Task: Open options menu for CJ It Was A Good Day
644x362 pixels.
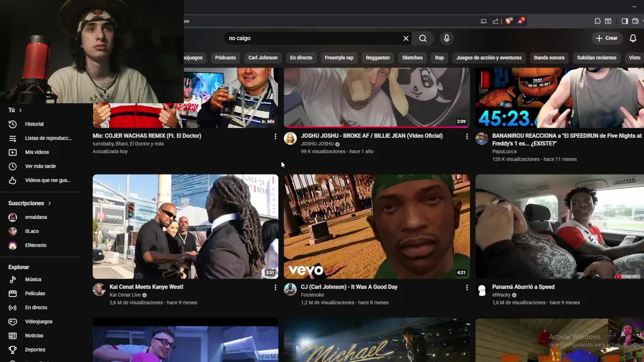Action: click(467, 288)
